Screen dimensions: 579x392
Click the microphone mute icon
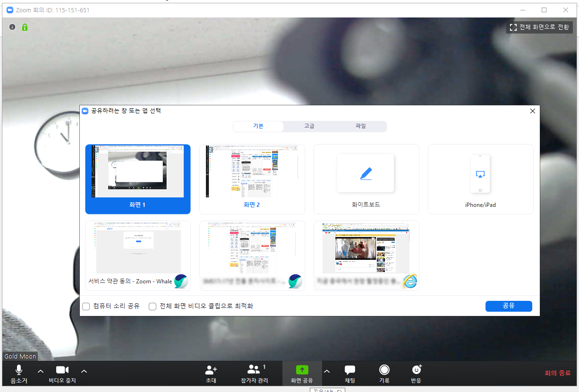[x=19, y=370]
